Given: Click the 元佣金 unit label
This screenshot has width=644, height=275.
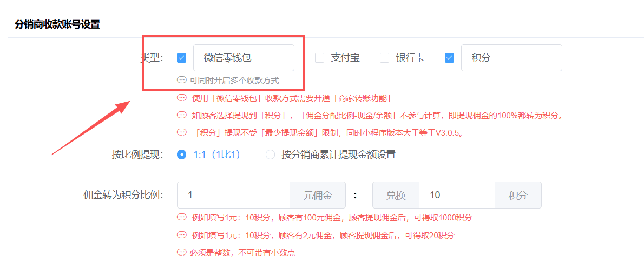Looking at the screenshot, I should point(318,195).
